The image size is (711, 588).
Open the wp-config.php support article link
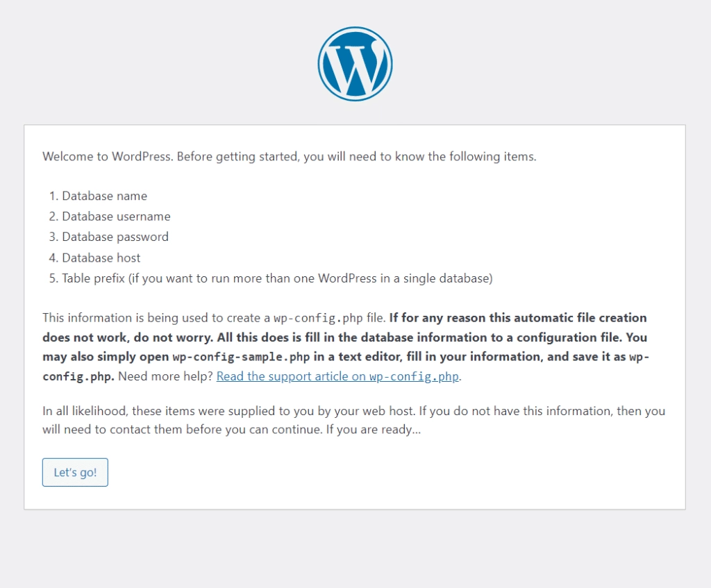[337, 376]
